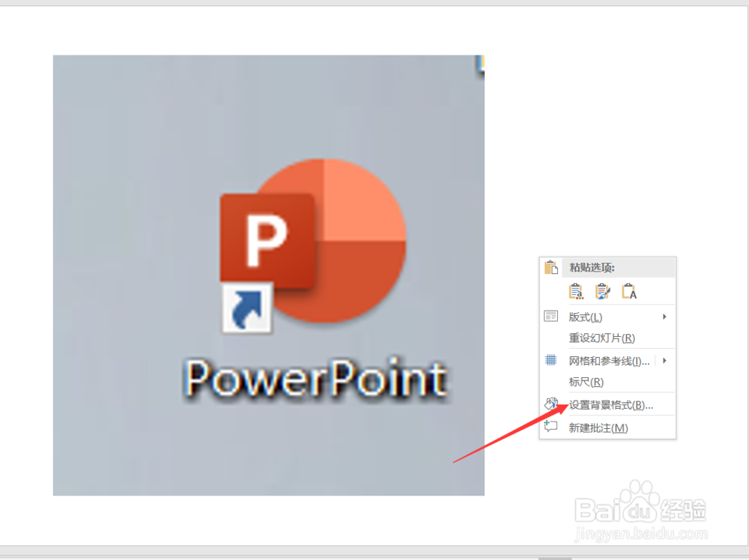Choose Keep Source Formatting paste icon
Image resolution: width=749 pixels, height=560 pixels.
coord(603,290)
